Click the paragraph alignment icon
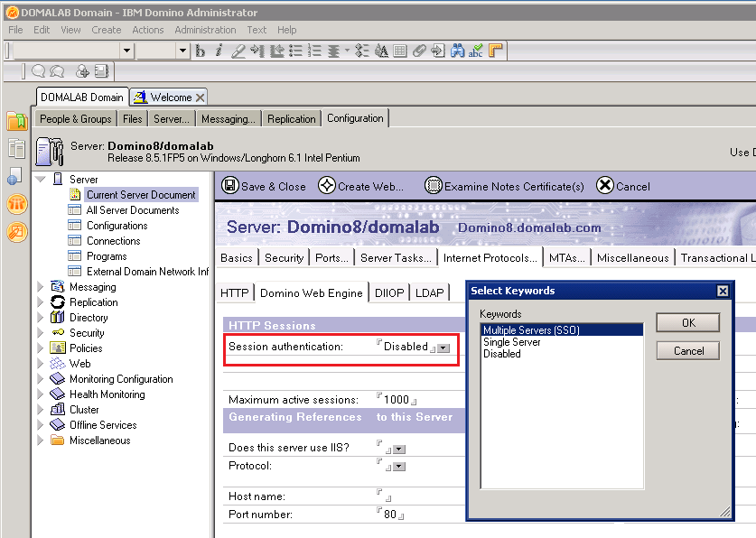This screenshot has height=538, width=756. [x=333, y=51]
